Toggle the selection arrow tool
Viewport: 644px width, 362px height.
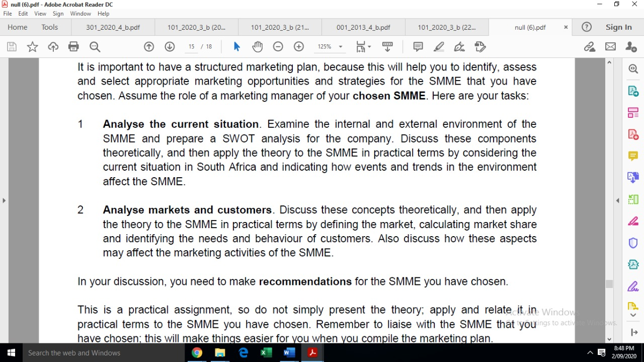click(x=236, y=46)
